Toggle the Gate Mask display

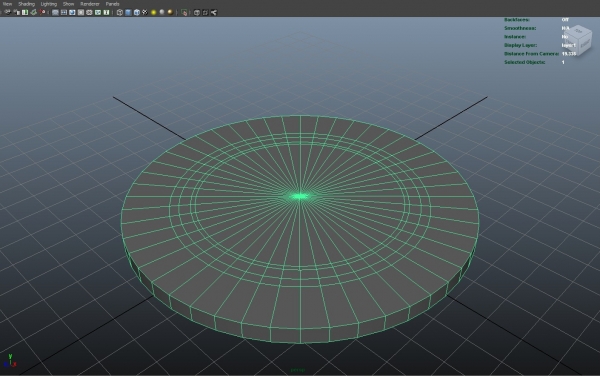[x=81, y=12]
